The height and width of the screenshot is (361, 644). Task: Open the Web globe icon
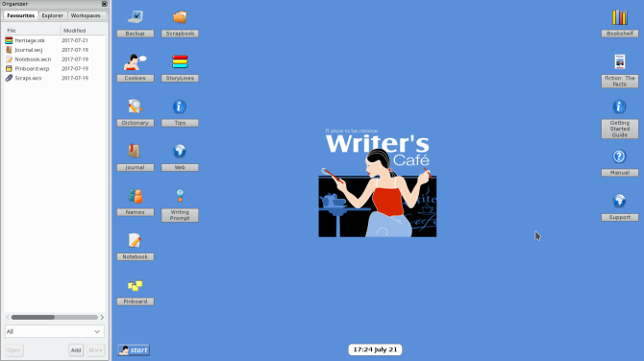pos(180,151)
